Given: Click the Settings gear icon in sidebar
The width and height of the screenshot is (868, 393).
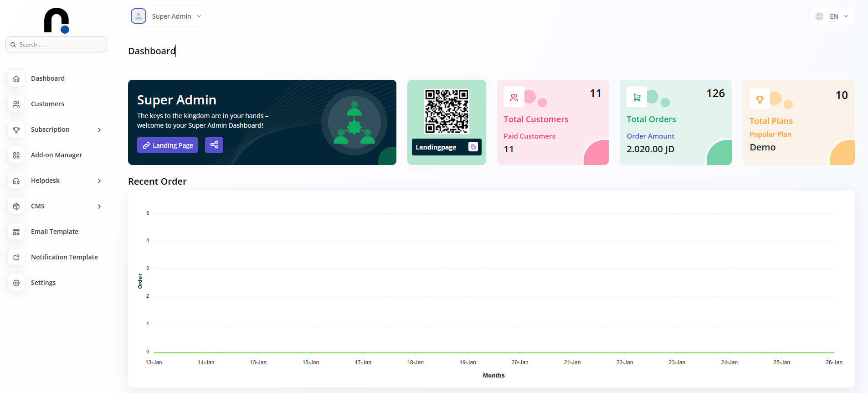Looking at the screenshot, I should [x=16, y=283].
